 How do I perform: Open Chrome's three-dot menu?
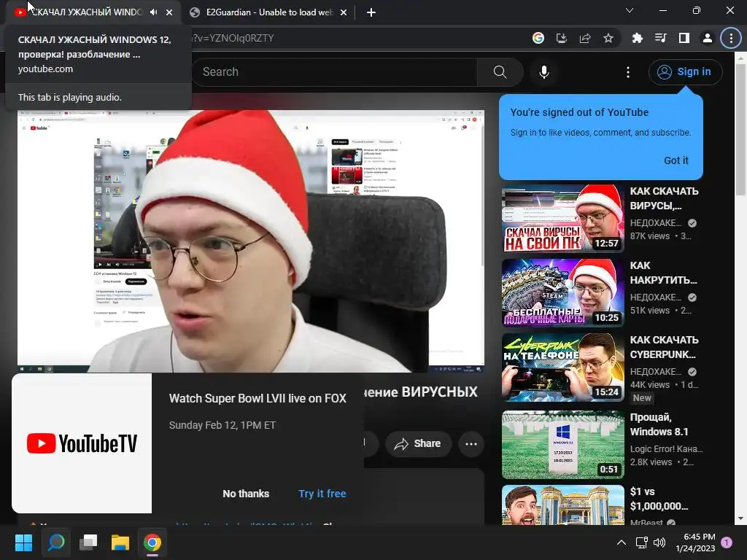(731, 38)
